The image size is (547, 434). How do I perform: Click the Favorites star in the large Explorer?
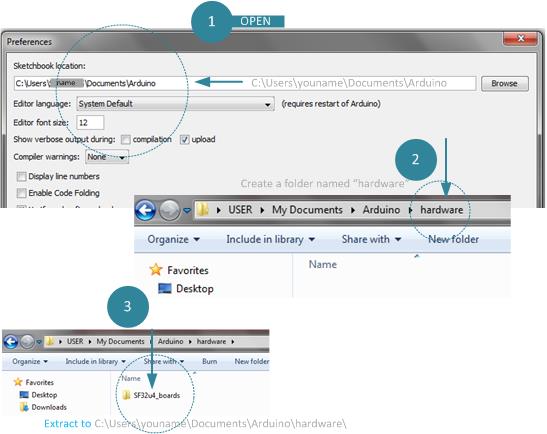pos(156,270)
